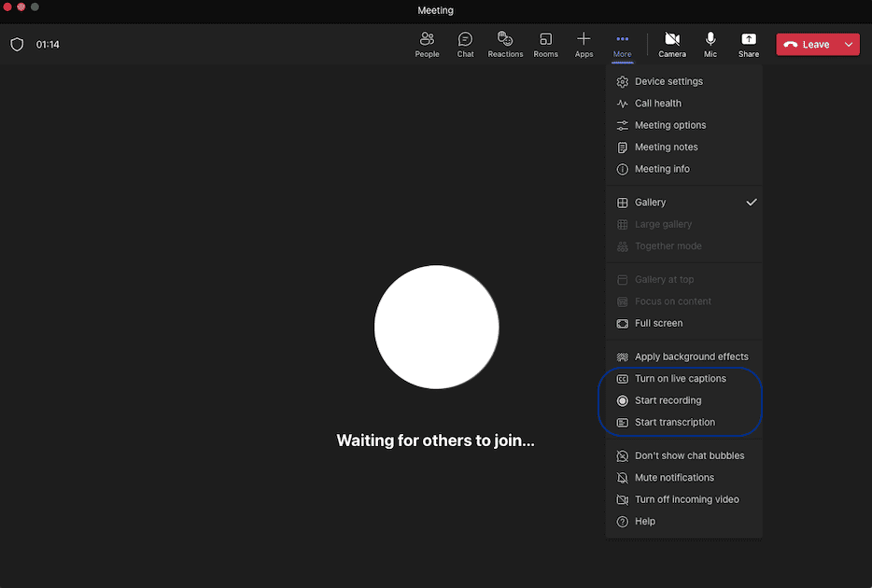This screenshot has height=588, width=872.
Task: Open the meeting Chat
Action: click(x=465, y=44)
